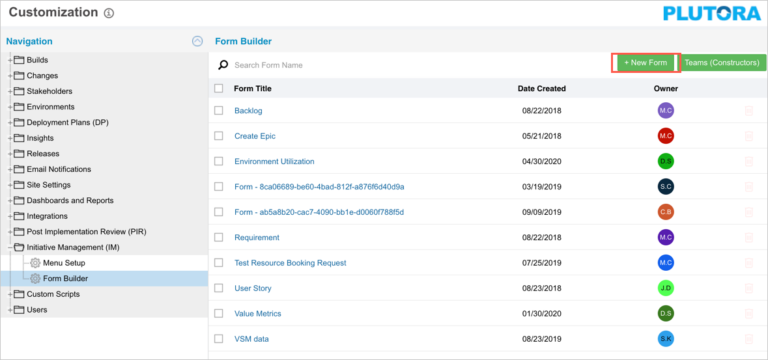Open the Backlog form link
Viewport: 768px width, 360px height.
(248, 111)
